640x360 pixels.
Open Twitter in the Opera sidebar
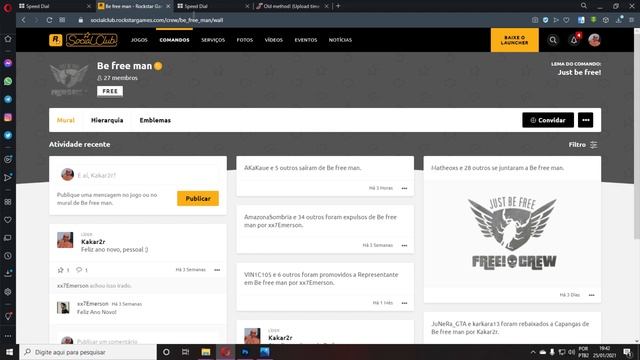8,135
